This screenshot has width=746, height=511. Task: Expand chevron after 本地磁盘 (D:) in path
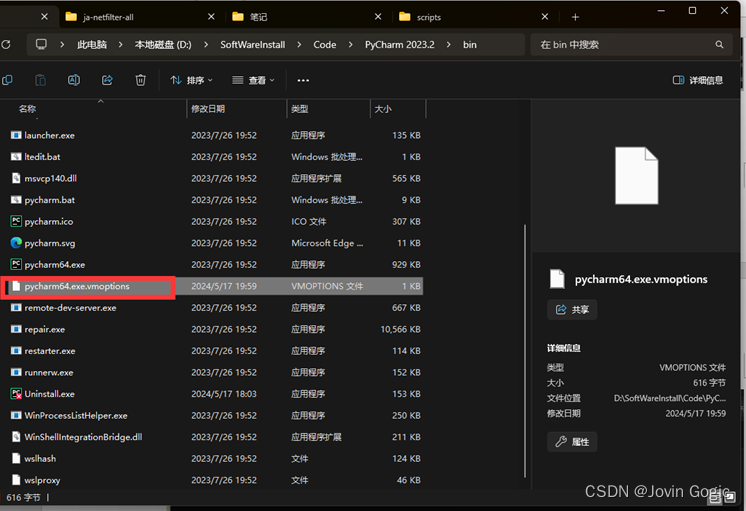[206, 44]
